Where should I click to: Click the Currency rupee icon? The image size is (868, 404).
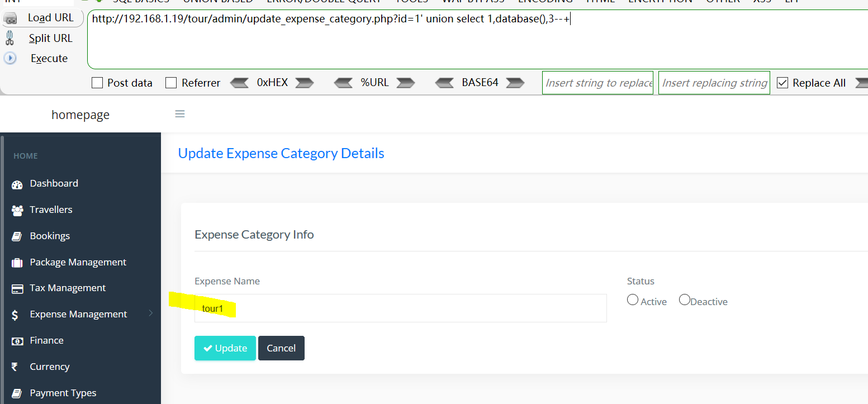click(16, 367)
